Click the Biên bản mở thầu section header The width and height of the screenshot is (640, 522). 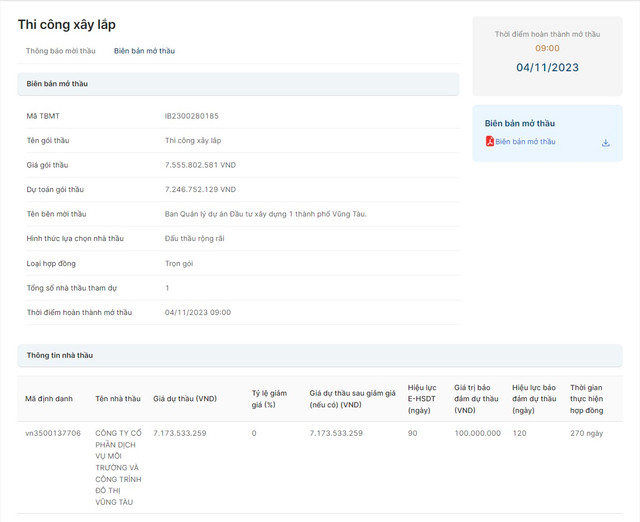[x=61, y=84]
